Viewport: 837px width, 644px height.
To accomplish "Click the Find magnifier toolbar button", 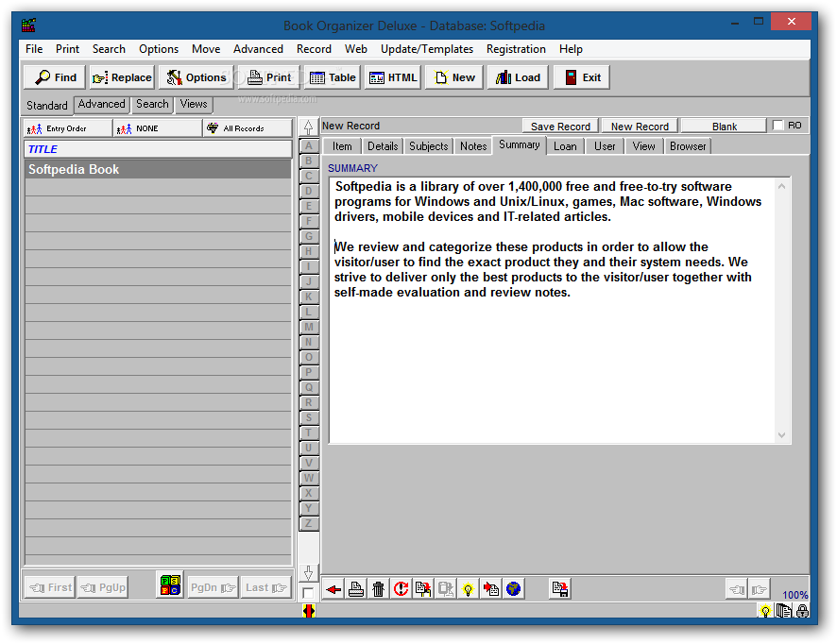I will tap(55, 77).
